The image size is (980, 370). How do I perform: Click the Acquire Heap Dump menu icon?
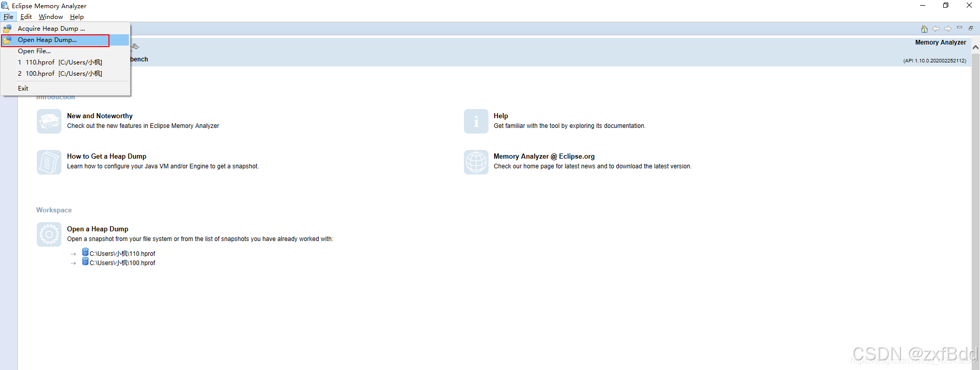7,29
